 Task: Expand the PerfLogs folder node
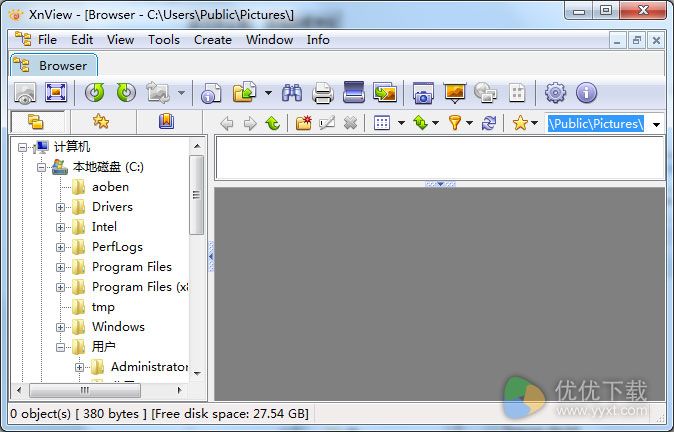61,248
